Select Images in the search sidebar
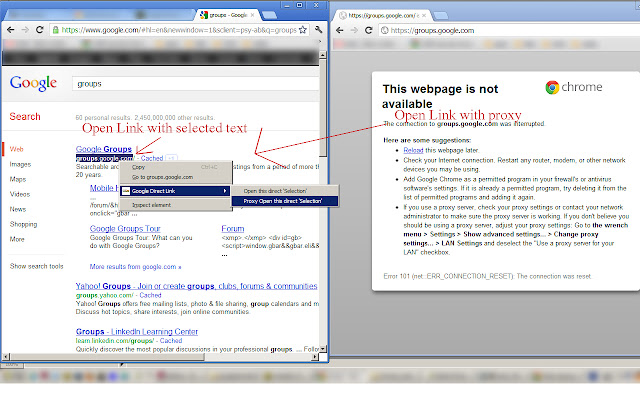Viewport: 640px width, 400px height. [x=20, y=164]
